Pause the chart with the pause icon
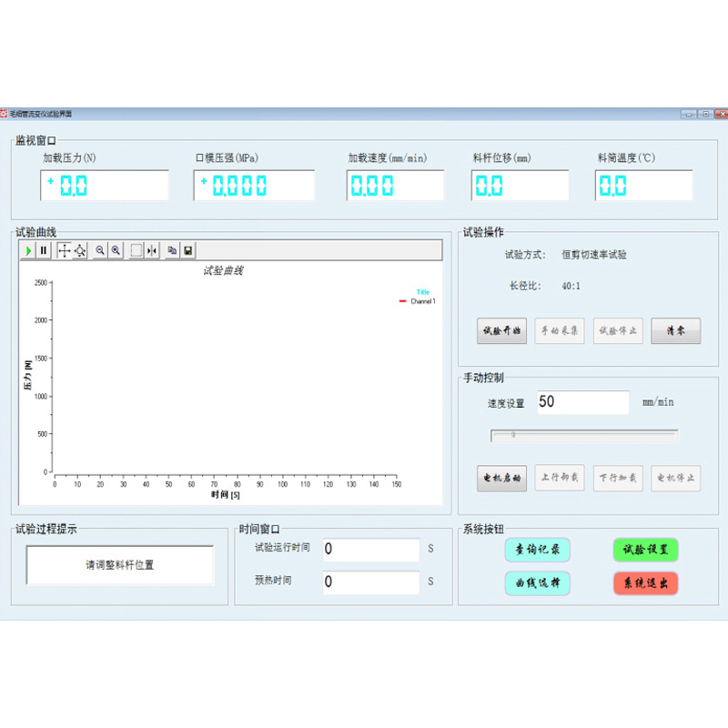 click(43, 251)
